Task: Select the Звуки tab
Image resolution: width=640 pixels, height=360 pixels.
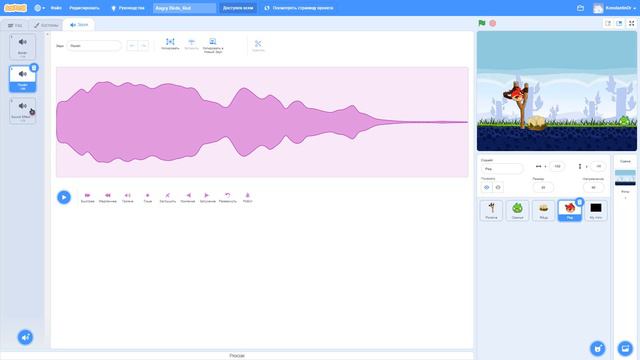Action: click(79, 25)
